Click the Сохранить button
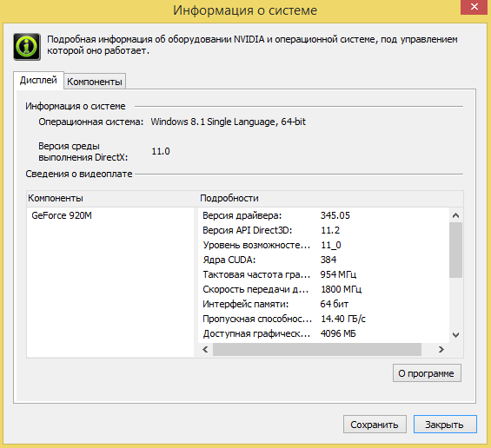Image resolution: width=491 pixels, height=448 pixels. [x=375, y=425]
